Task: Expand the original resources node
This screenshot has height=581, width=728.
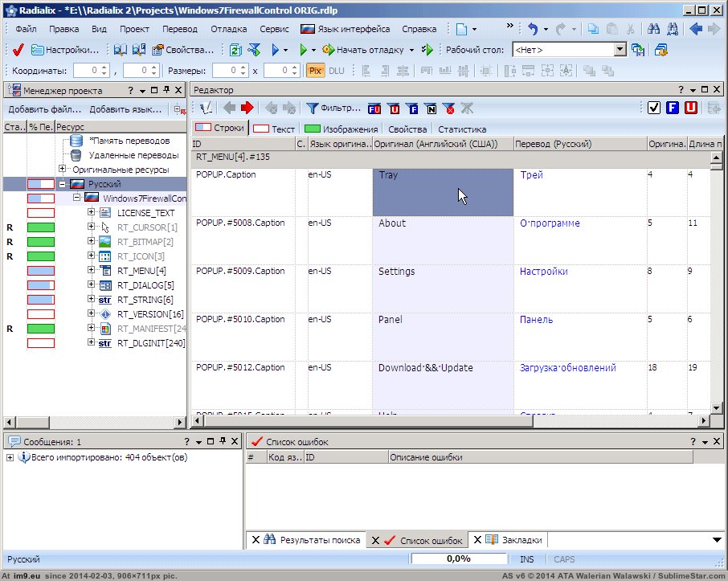Action: coord(62,169)
